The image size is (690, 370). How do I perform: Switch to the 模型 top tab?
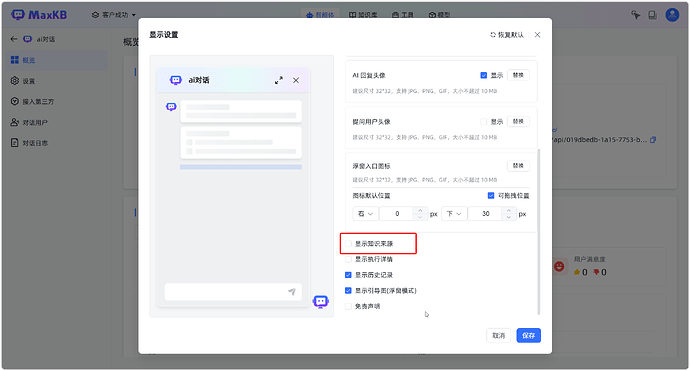pos(439,15)
